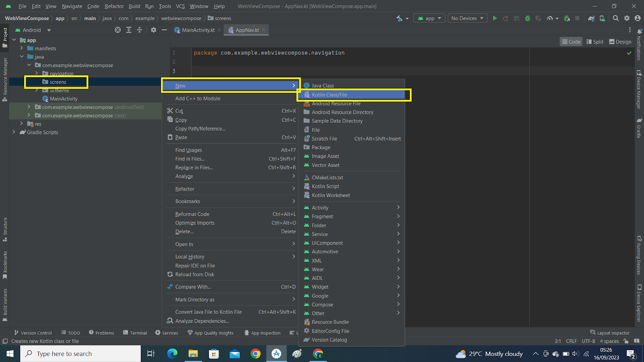The height and width of the screenshot is (362, 644).
Task: Switch editor to Split view
Action: tap(595, 41)
